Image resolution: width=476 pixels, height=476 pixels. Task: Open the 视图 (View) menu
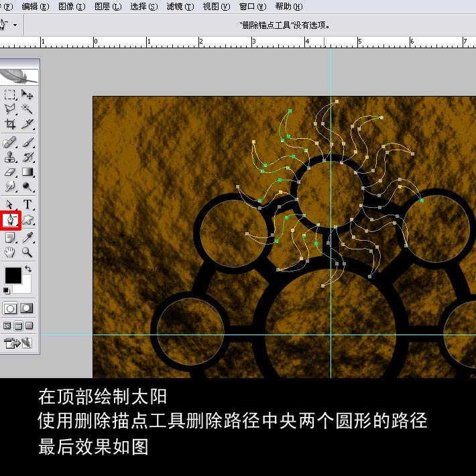click(217, 7)
